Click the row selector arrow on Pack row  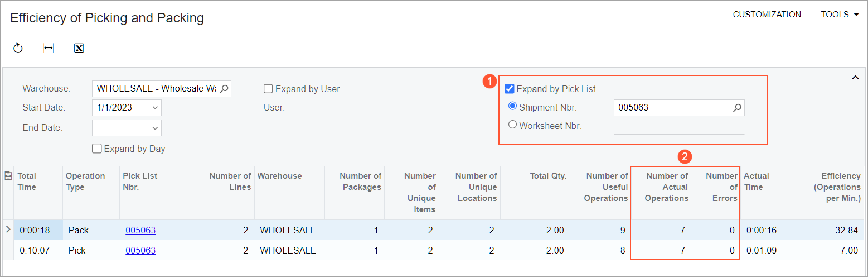[8, 230]
